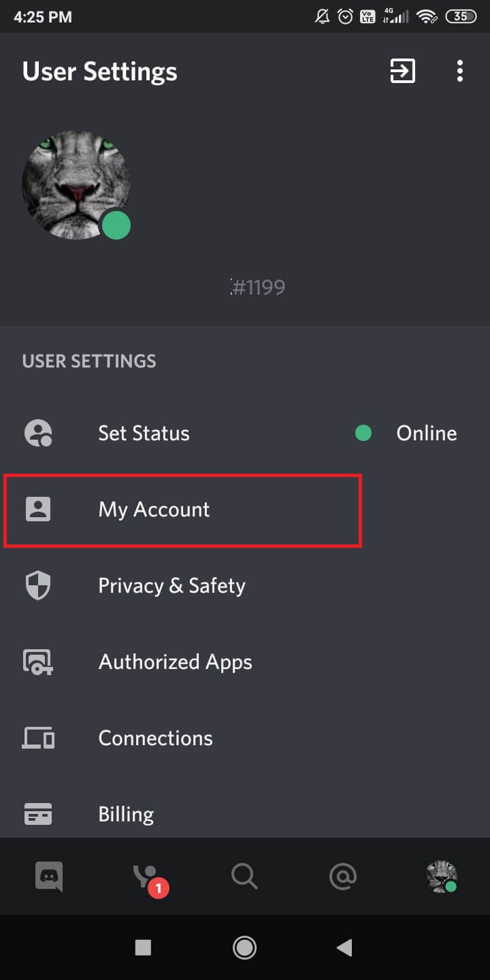This screenshot has height=980, width=490.
Task: Tap the Connections devices icon
Action: [x=38, y=738]
